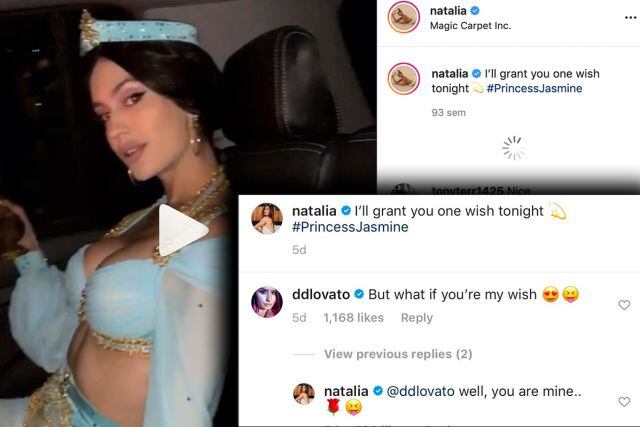This screenshot has width=640, height=427.
Task: Open natalia's small avatar in reply thread
Action: click(x=304, y=394)
